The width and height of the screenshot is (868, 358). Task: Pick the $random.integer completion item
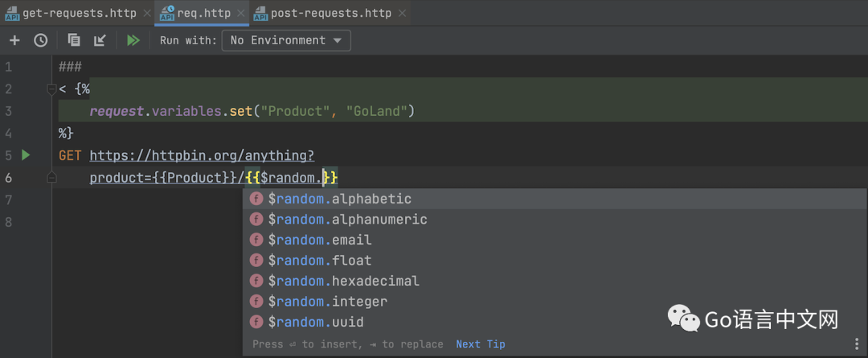click(327, 302)
